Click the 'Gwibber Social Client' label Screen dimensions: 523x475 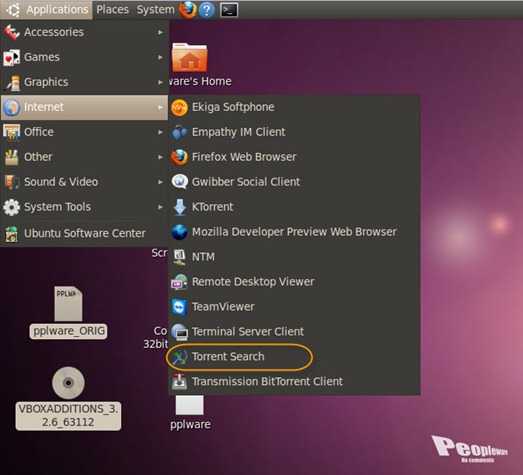(x=246, y=182)
